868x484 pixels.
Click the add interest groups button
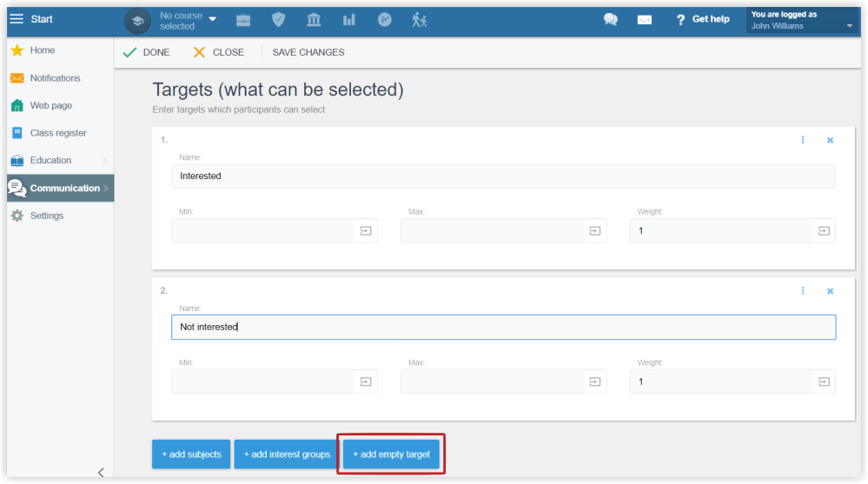[x=287, y=454]
